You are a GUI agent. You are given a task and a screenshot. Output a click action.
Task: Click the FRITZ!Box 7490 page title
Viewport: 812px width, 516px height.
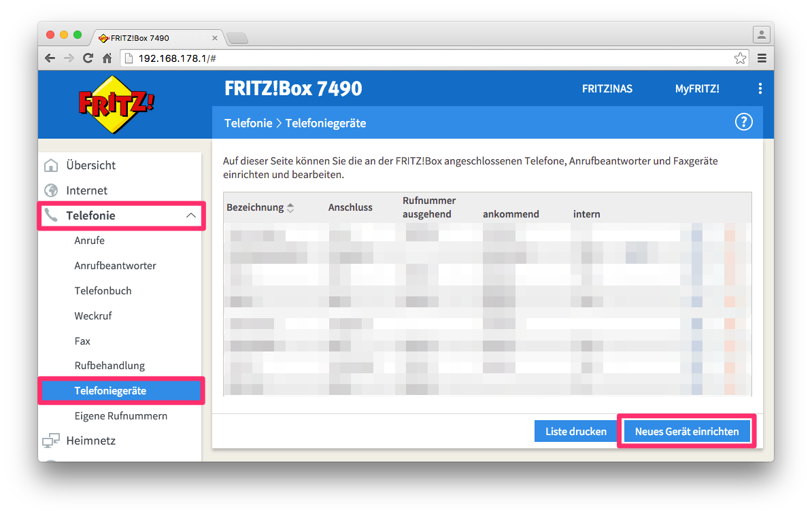coord(293,88)
